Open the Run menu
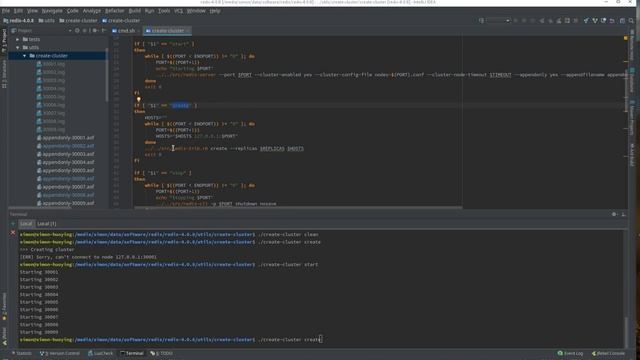 149,11
